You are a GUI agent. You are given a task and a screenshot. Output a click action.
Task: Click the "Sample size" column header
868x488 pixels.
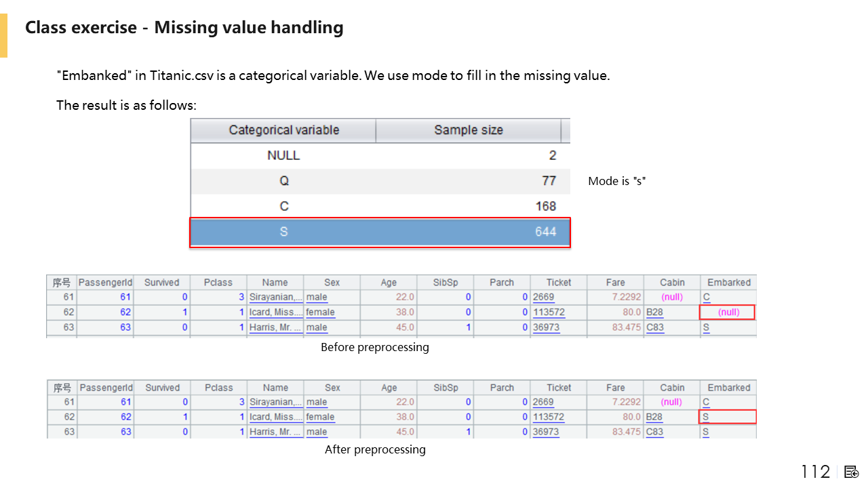pyautogui.click(x=469, y=130)
